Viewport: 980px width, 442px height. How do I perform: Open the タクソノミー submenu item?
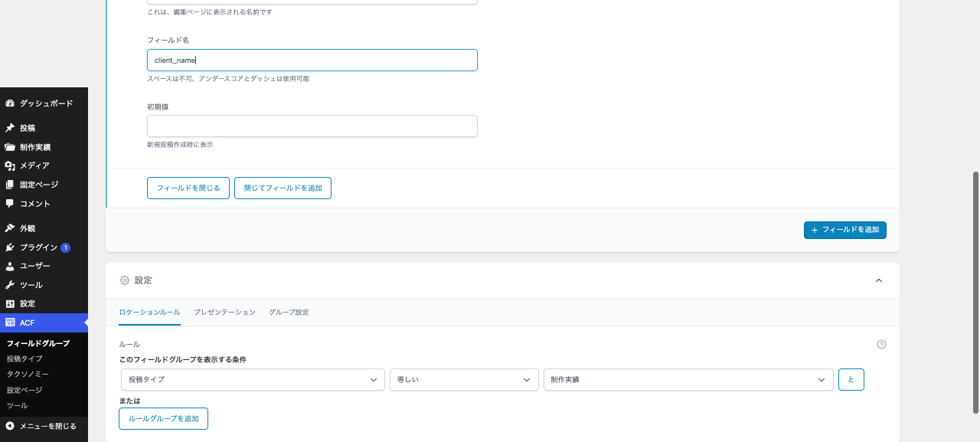(28, 374)
